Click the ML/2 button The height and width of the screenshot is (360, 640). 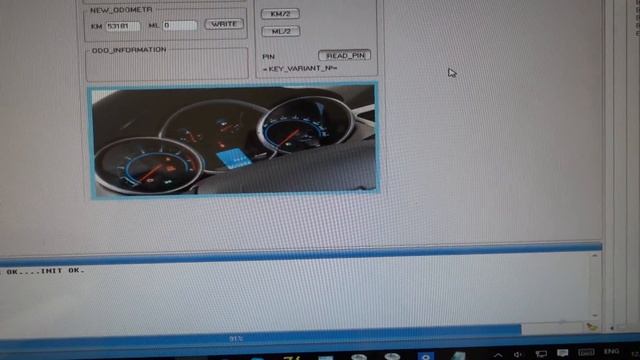[x=281, y=31]
